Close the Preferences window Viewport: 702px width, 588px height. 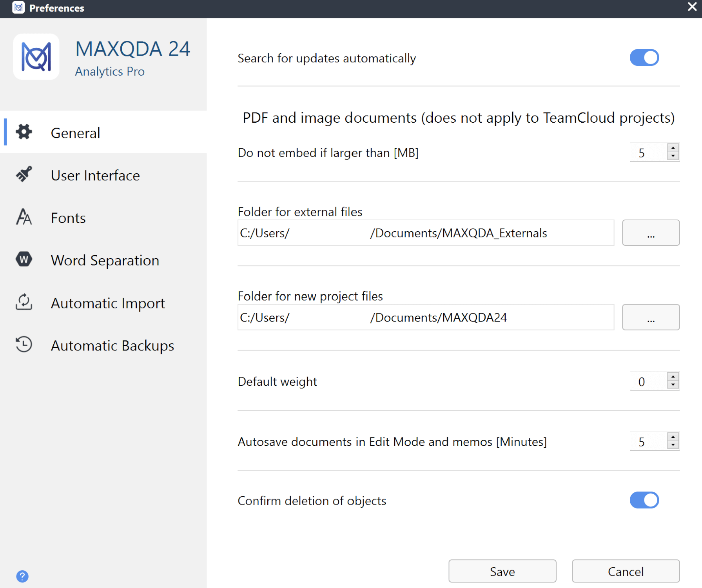click(x=692, y=7)
